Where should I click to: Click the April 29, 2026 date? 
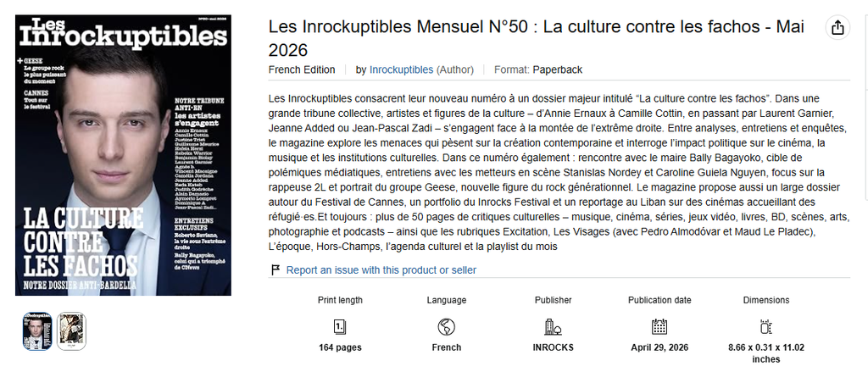(659, 347)
